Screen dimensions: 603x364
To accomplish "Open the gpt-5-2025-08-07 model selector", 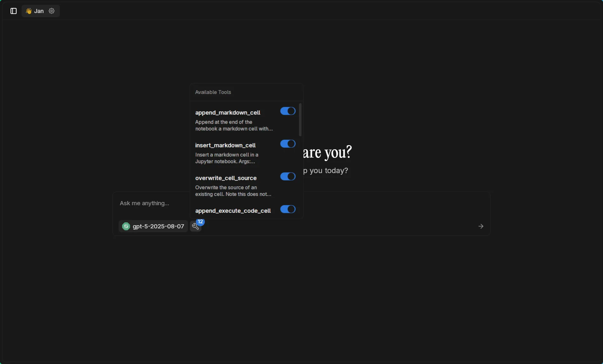I will coord(158,226).
